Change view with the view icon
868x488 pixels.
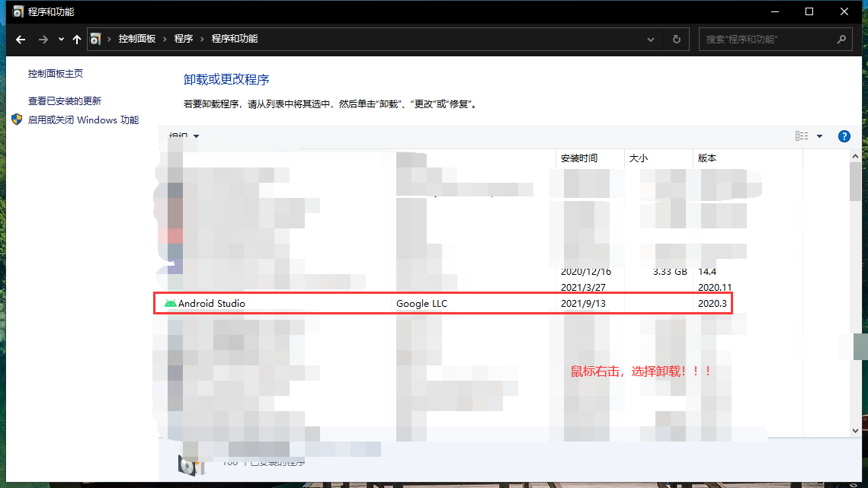tap(802, 136)
